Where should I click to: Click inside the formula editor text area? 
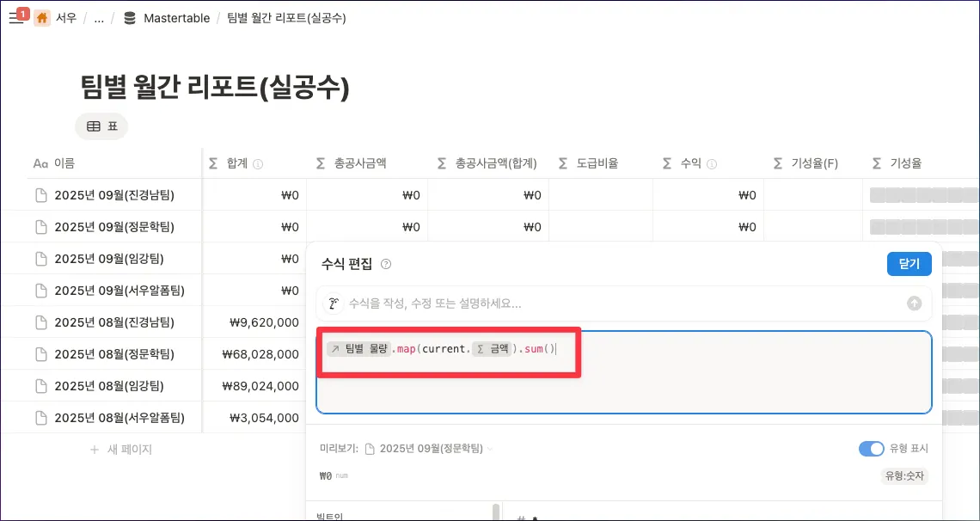[x=624, y=373]
